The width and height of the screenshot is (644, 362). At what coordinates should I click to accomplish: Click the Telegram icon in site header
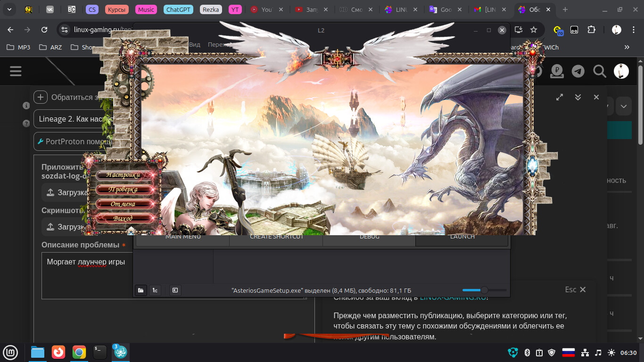point(578,71)
